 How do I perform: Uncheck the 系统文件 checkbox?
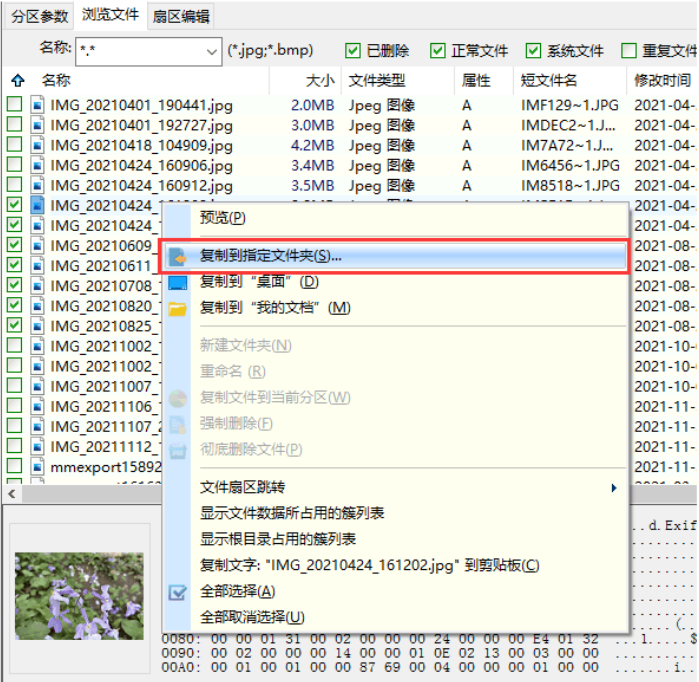click(x=533, y=51)
